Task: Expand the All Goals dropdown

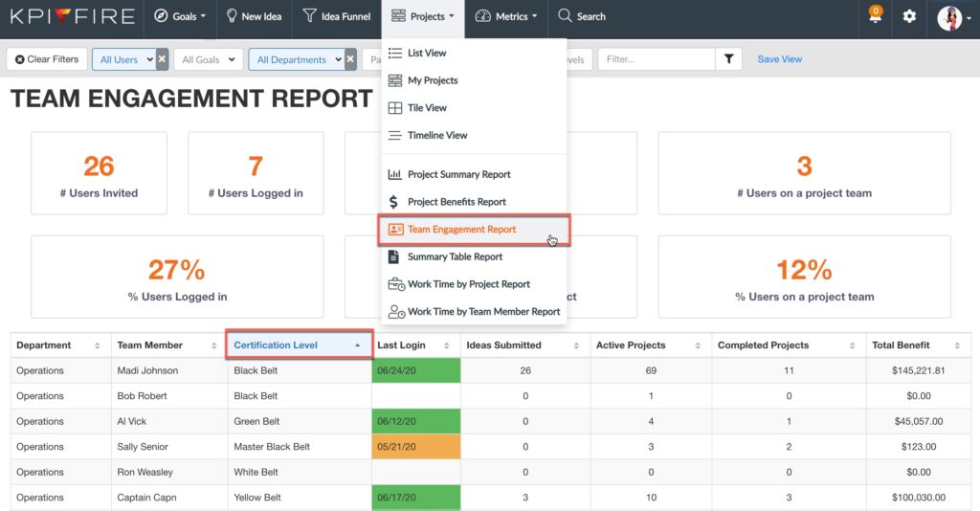Action: tap(208, 59)
